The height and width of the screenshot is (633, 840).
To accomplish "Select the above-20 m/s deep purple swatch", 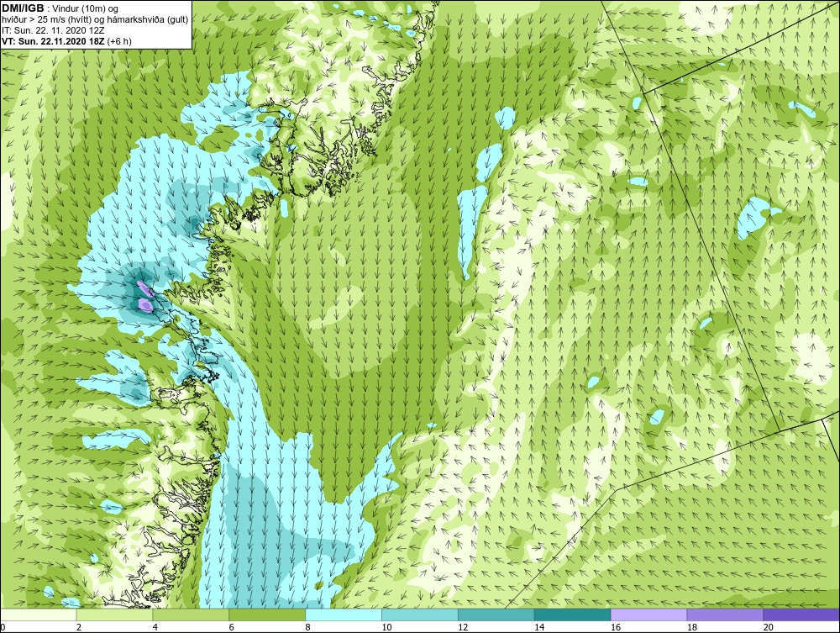I will (x=801, y=615).
